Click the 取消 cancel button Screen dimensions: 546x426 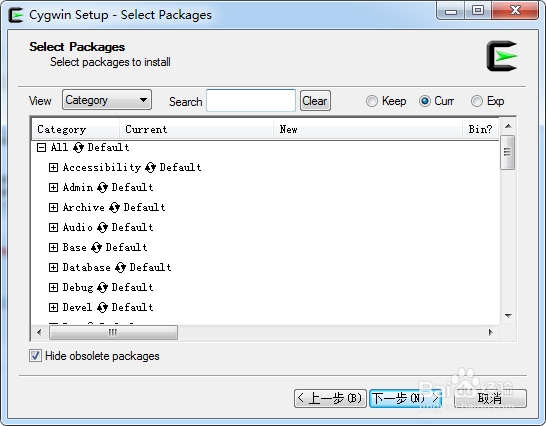coord(490,398)
